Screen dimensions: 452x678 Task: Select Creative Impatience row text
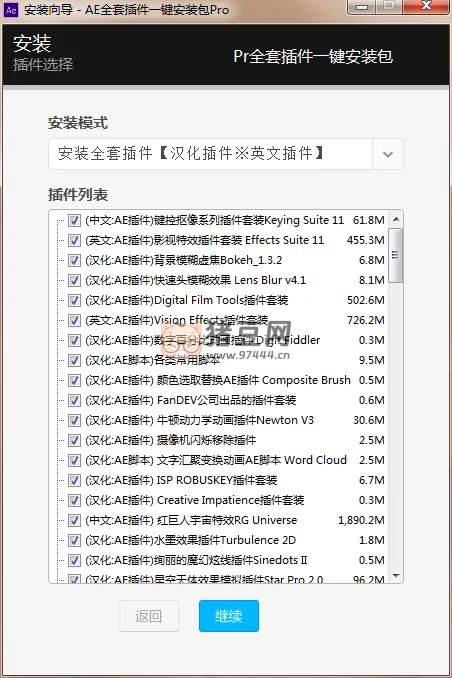[x=195, y=500]
